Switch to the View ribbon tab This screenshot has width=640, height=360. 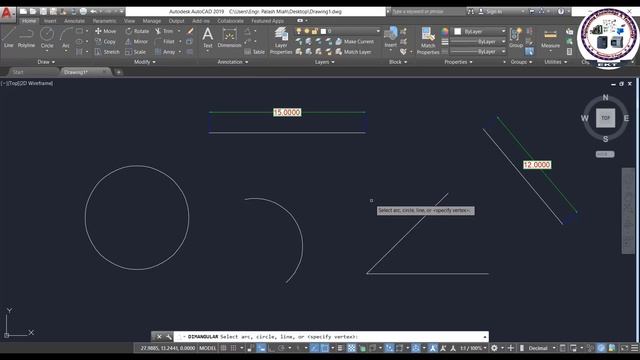pos(129,21)
